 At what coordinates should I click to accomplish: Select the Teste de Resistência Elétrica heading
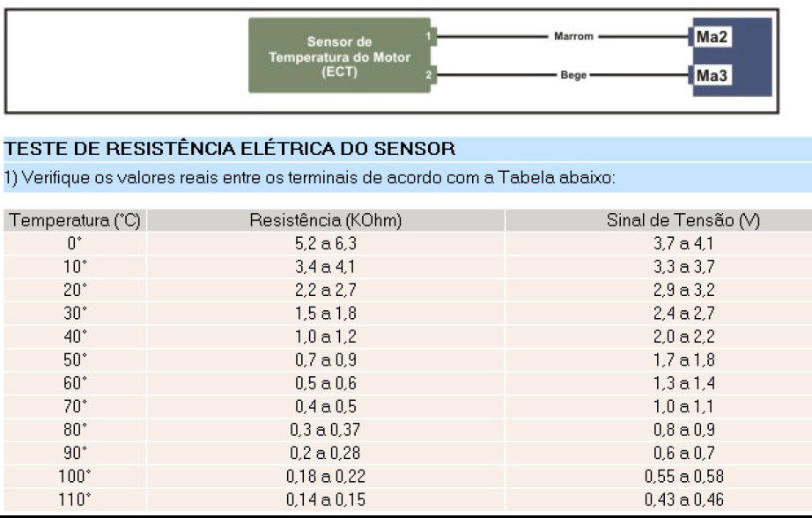pos(230,148)
